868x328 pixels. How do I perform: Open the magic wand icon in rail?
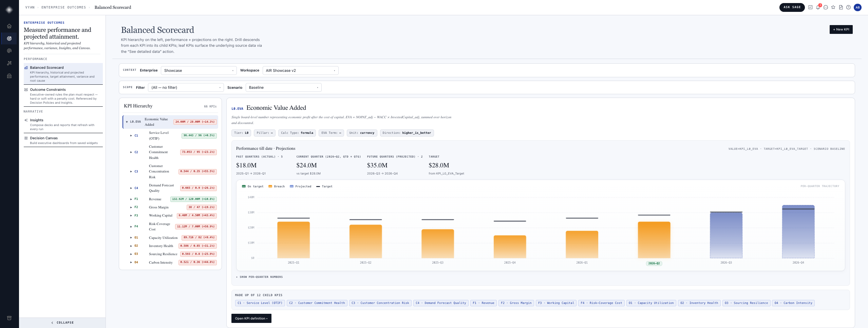[x=9, y=63]
